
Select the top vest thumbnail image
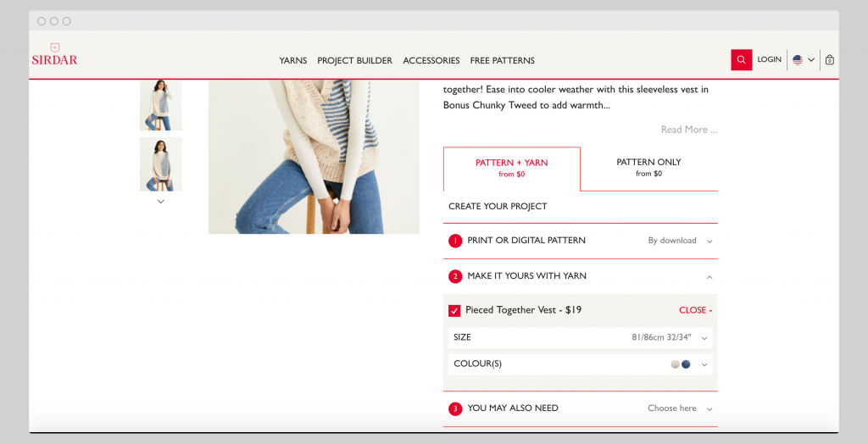click(160, 105)
